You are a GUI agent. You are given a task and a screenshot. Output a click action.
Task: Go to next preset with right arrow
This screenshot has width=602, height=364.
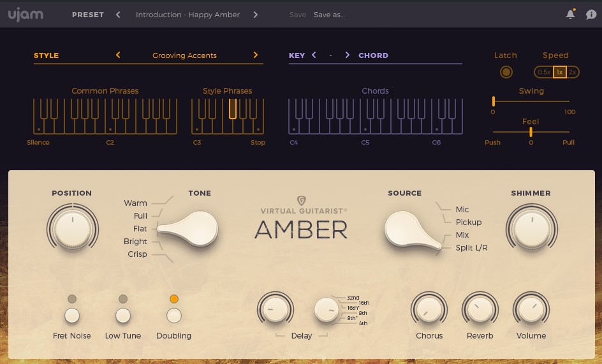click(256, 15)
